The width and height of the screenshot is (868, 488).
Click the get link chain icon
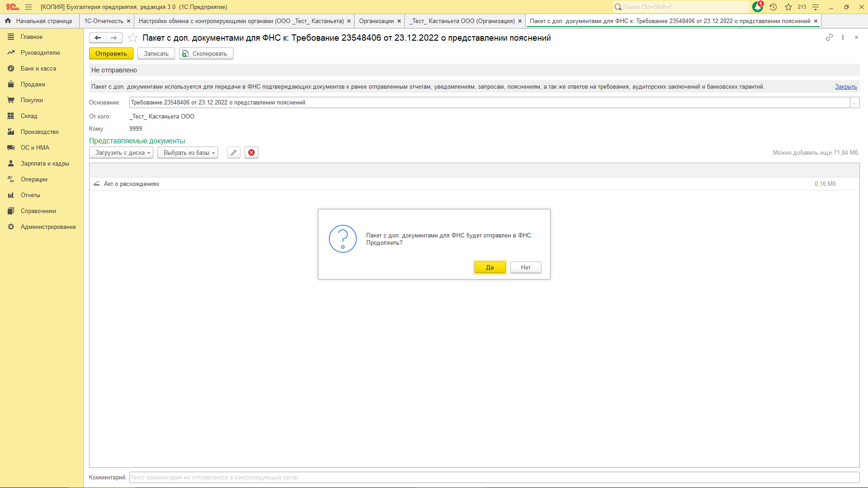pos(829,38)
